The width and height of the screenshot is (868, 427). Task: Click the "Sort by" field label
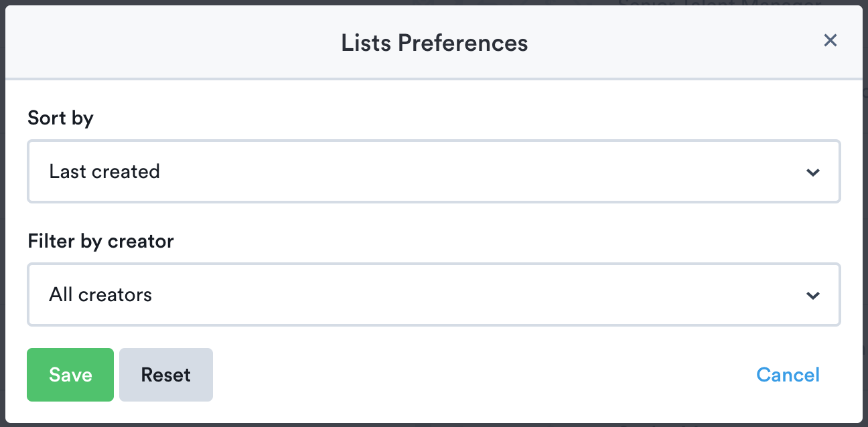60,118
